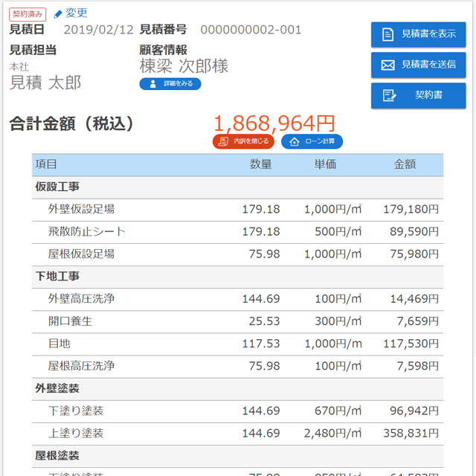476x476 pixels.
Task: Click the customer name 棟梁 次郎様
Action: click(184, 65)
